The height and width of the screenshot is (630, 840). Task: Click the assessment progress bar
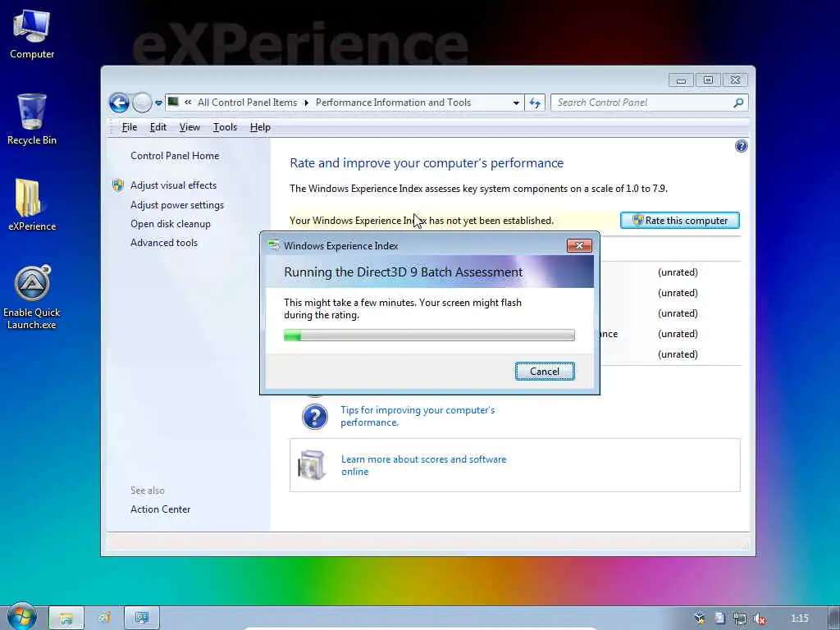click(429, 336)
